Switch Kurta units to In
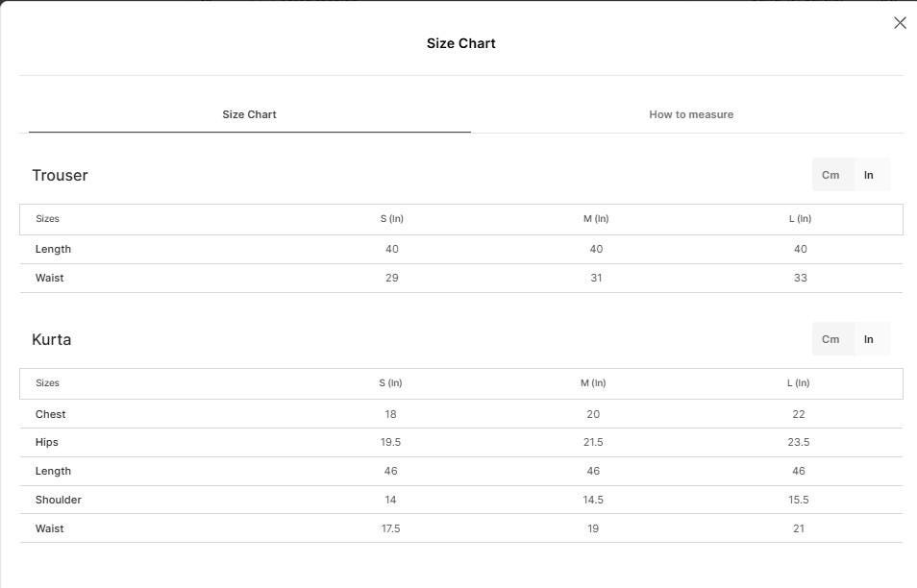917x588 pixels. point(869,339)
